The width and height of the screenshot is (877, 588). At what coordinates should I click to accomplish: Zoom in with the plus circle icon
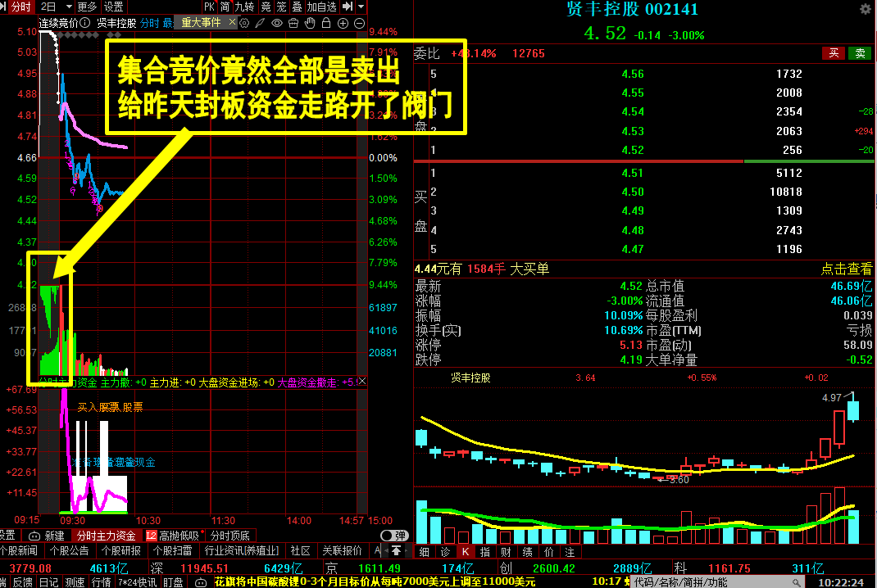click(343, 23)
